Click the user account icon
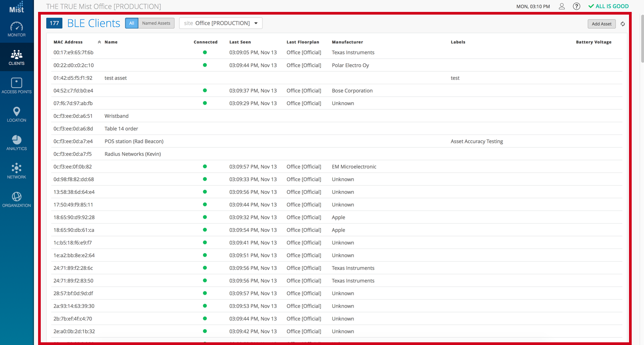The height and width of the screenshot is (345, 644). 562,6
